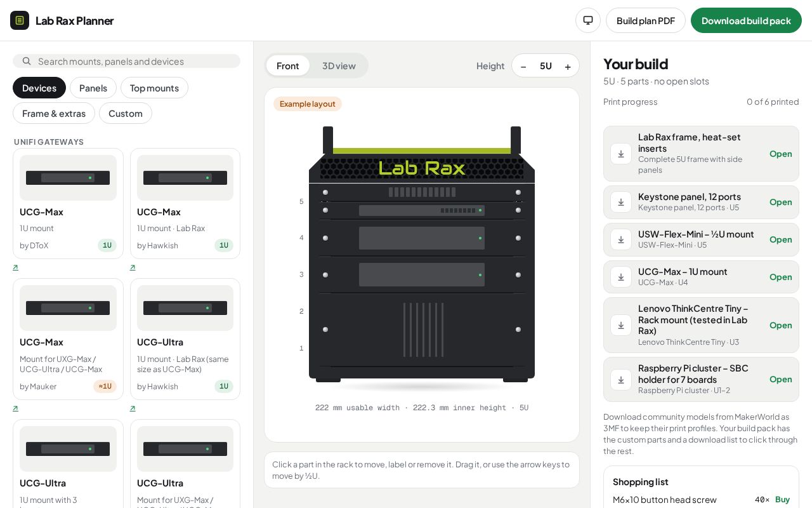Download icon for USW-Flex-Mini ½U mount
Image resolution: width=812 pixels, height=508 pixels.
pyautogui.click(x=621, y=239)
